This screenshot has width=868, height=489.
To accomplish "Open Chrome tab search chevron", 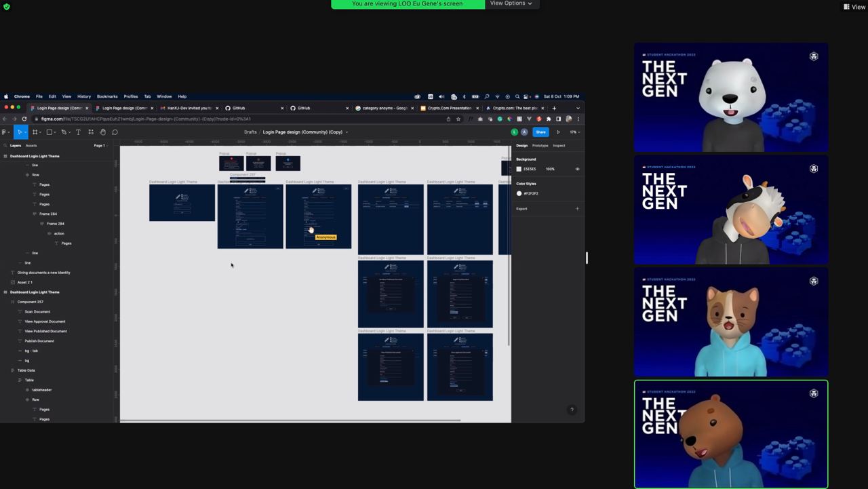I will point(578,108).
